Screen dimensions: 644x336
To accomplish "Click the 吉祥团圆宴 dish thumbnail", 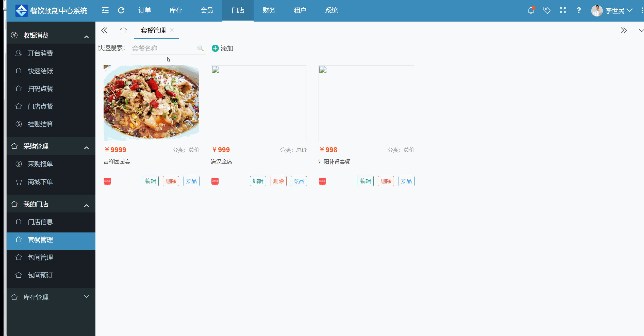I will coord(151,103).
